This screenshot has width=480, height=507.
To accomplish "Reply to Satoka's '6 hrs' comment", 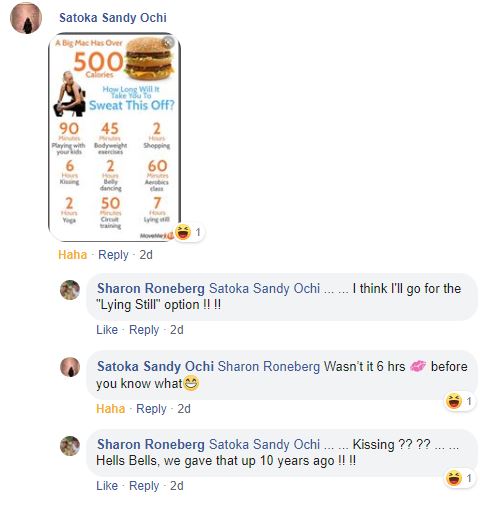I will click(x=151, y=409).
